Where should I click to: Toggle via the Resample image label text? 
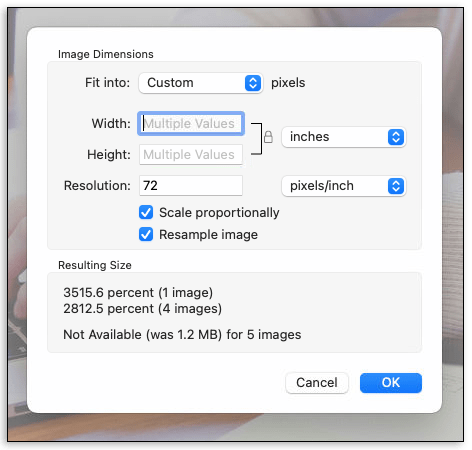click(x=208, y=235)
